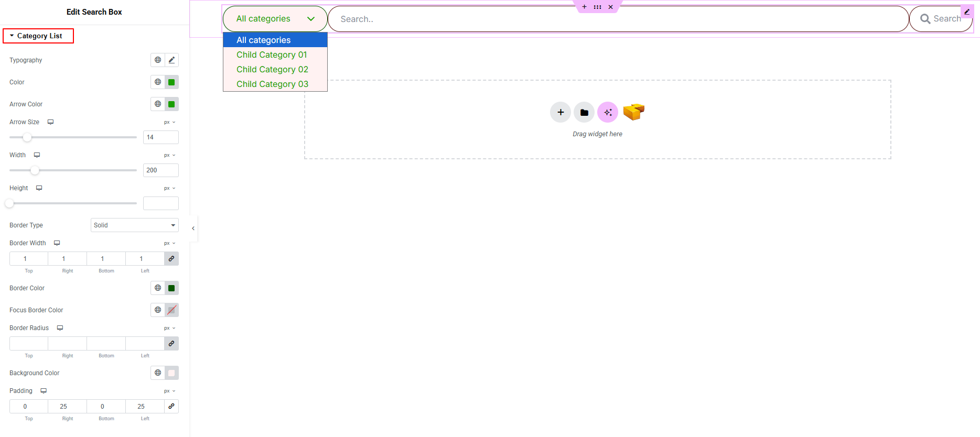Open the Arrow Color green swatch
980x437 pixels.
pos(171,104)
